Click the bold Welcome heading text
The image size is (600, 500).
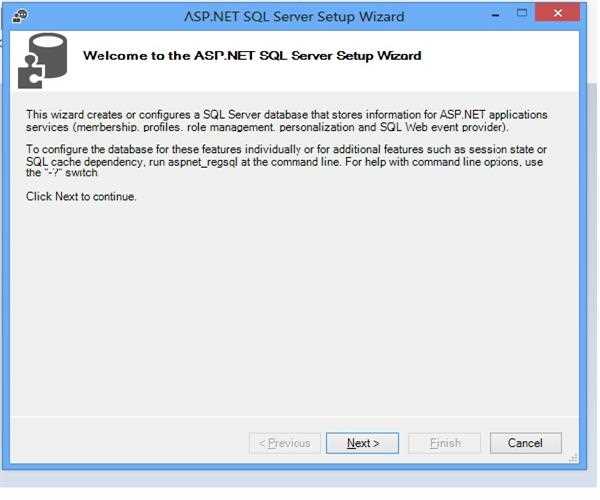(x=251, y=56)
